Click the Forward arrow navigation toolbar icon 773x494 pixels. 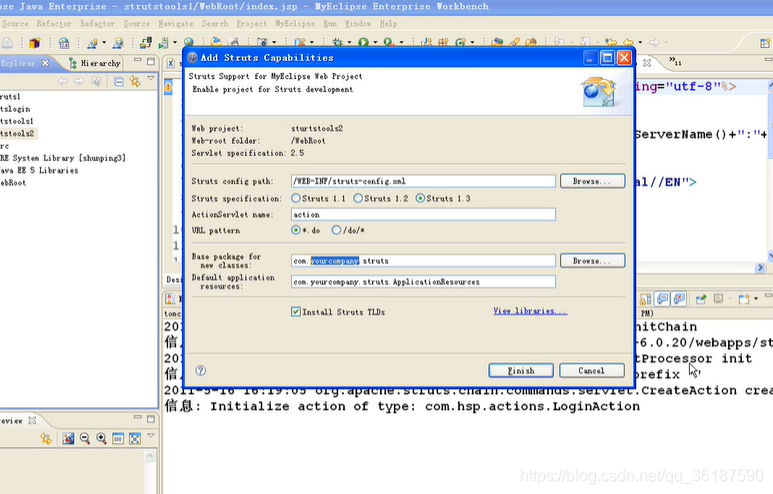coord(654,42)
